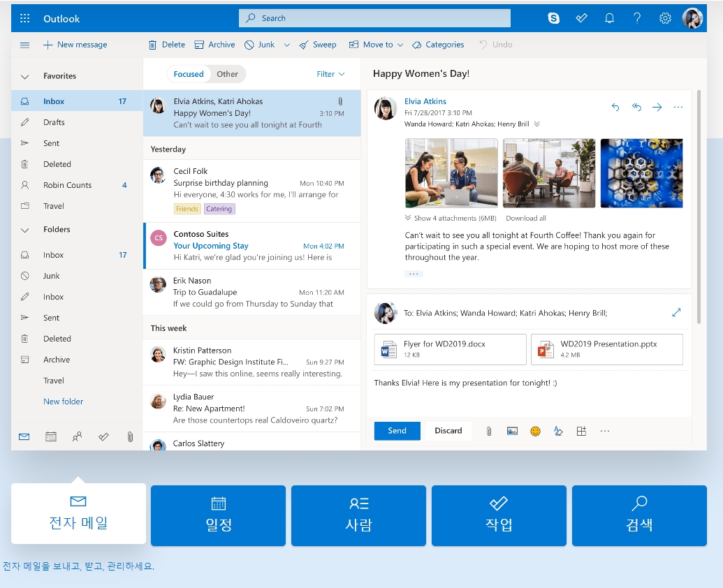Send the reply
The height and width of the screenshot is (588, 723).
point(397,431)
